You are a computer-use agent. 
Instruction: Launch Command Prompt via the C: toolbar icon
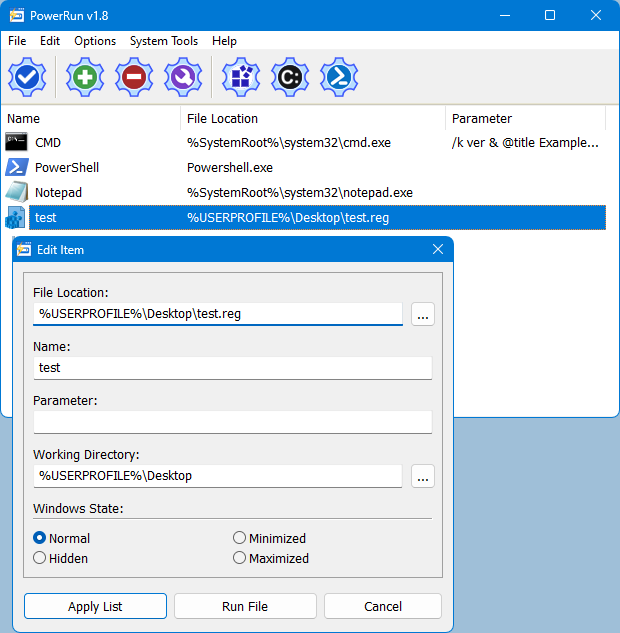click(290, 77)
